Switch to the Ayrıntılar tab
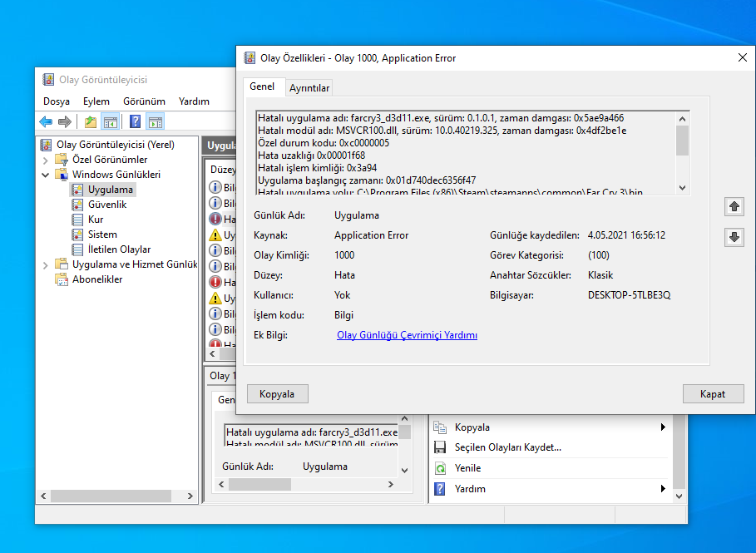Screen dimensions: 756x553 click(x=309, y=88)
